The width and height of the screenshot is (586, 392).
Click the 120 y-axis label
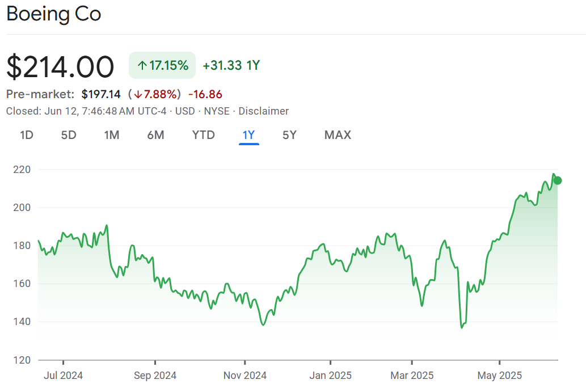(22, 360)
